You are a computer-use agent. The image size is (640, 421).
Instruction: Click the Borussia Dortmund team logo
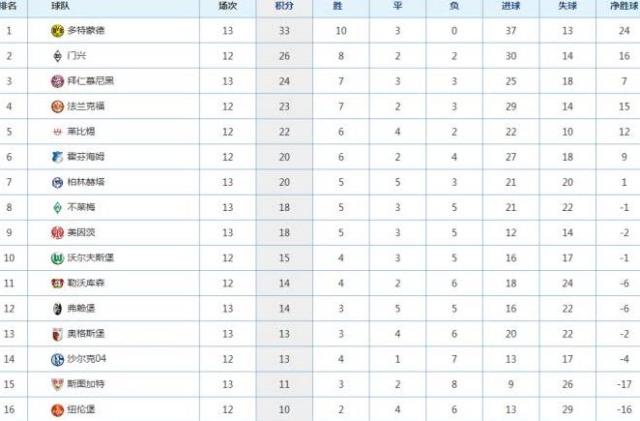(x=58, y=31)
